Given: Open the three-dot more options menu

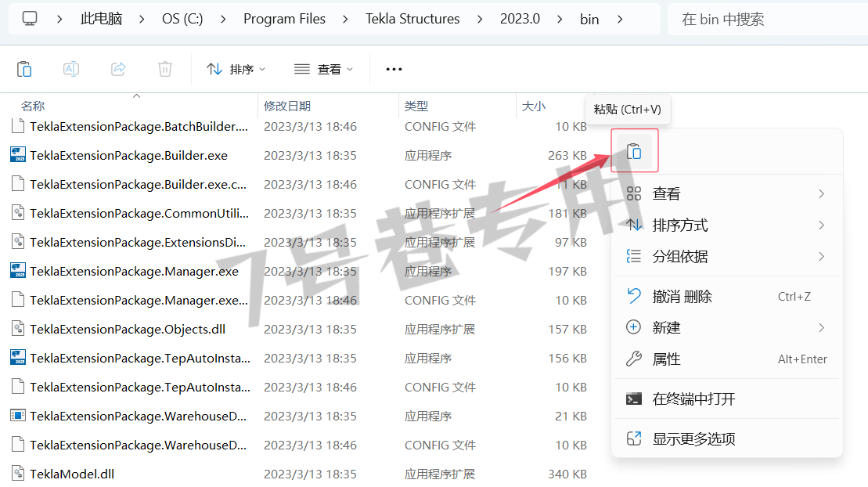Looking at the screenshot, I should tap(394, 69).
